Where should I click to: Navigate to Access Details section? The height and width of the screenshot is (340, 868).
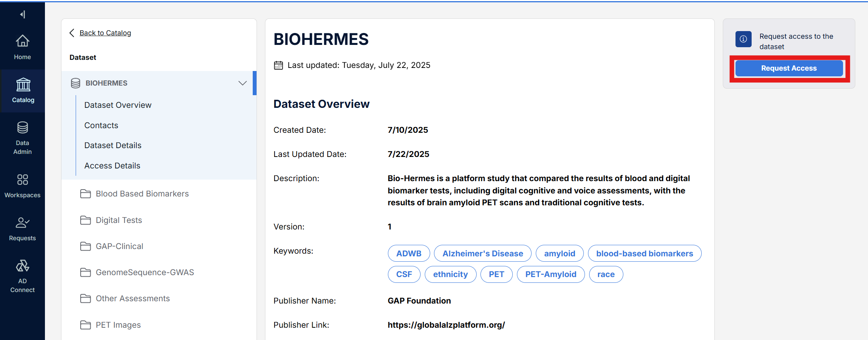(112, 166)
